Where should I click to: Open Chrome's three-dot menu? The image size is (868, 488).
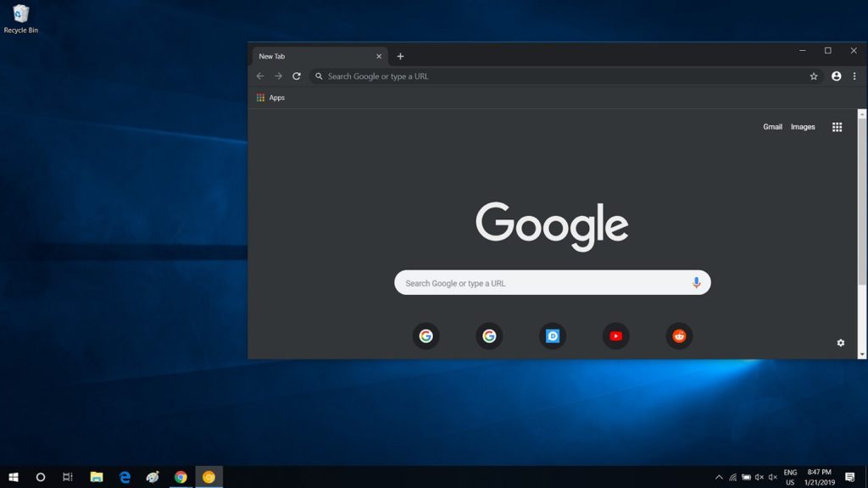(854, 75)
